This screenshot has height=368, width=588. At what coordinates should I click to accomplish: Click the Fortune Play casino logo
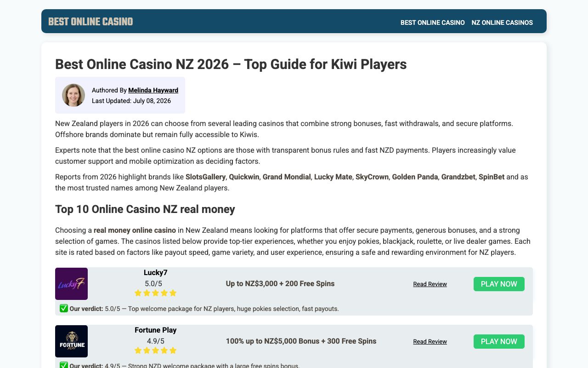[x=71, y=341]
